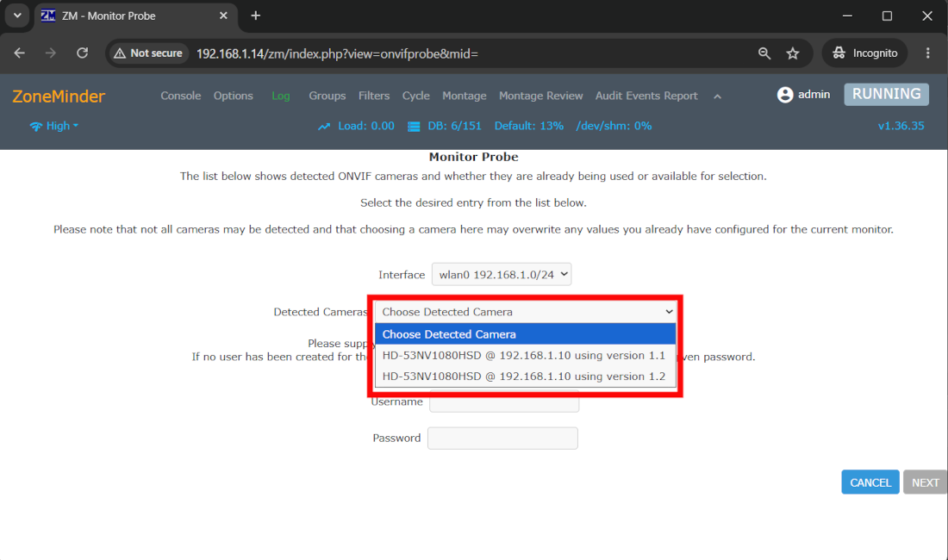This screenshot has height=560, width=948.
Task: Open Audit Events Report
Action: [x=646, y=96]
